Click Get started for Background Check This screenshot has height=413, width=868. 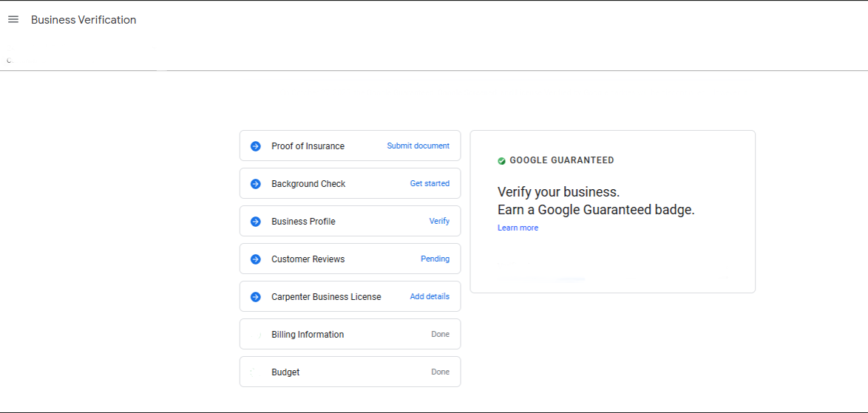(x=430, y=184)
